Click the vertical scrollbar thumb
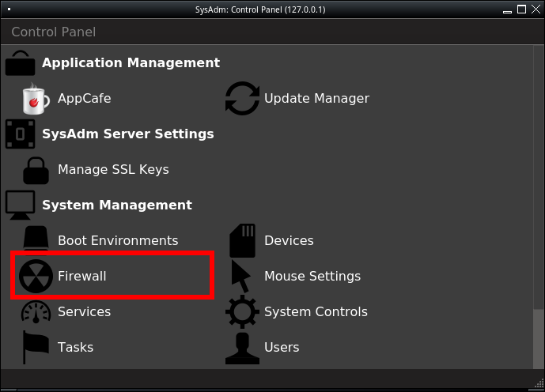 [x=539, y=338]
